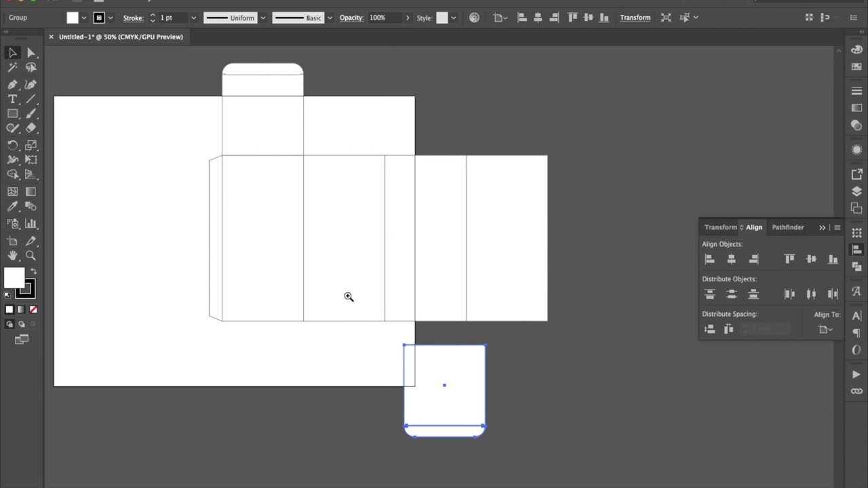Select the Blend tool
The height and width of the screenshot is (488, 868).
coord(31,206)
